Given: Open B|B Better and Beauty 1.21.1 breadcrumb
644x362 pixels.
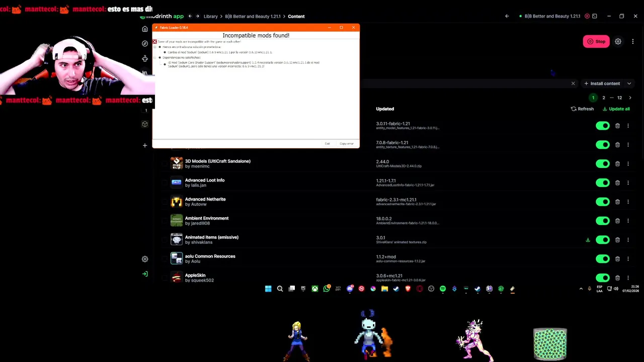Looking at the screenshot, I should [x=253, y=17].
